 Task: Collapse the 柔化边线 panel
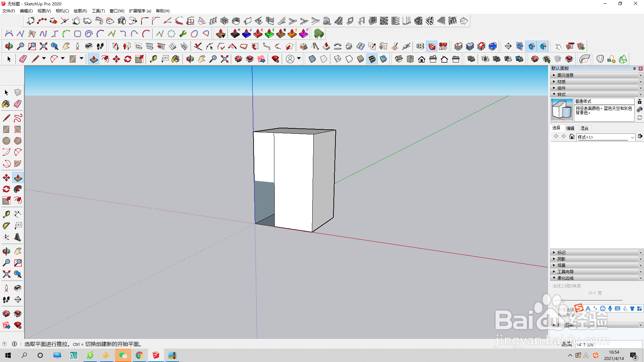[565, 278]
